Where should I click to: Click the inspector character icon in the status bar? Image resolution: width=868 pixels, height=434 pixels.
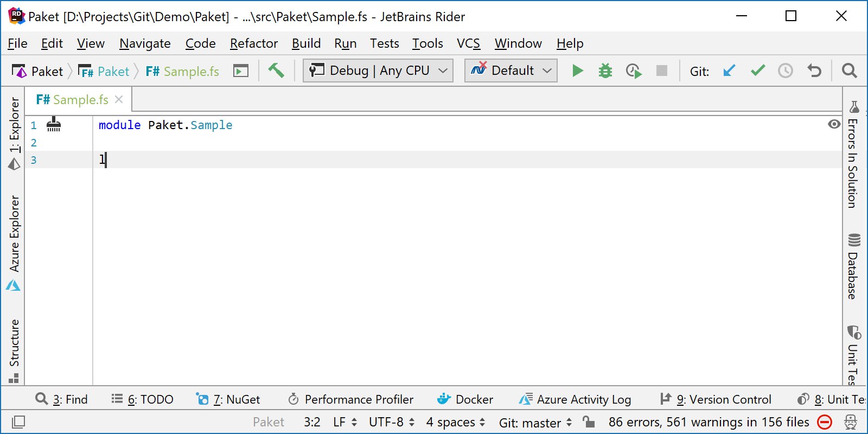851,422
